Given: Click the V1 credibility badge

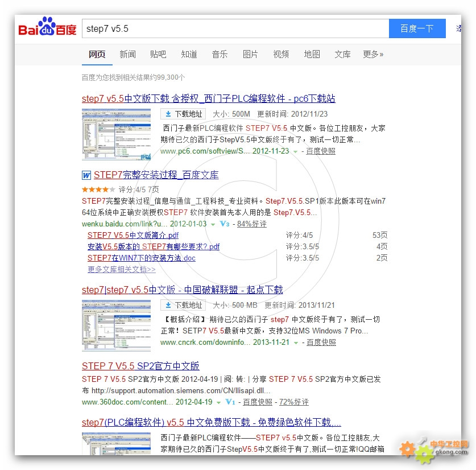Looking at the screenshot, I should pyautogui.click(x=230, y=402).
